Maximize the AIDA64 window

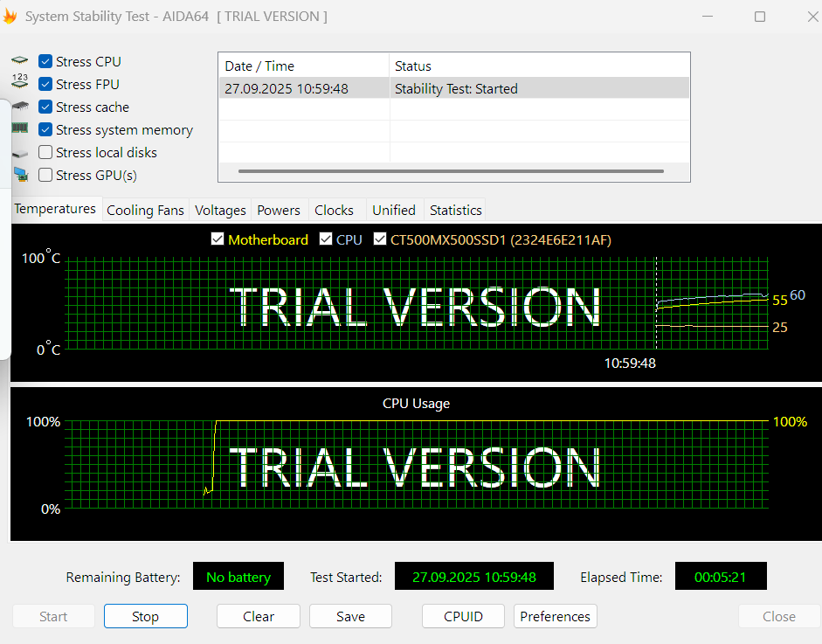coord(760,17)
